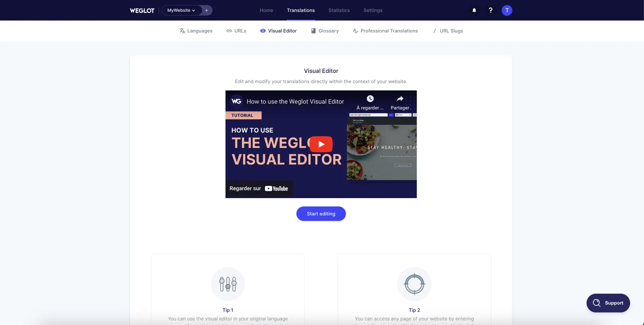
Task: Click the Visual Editor page heading
Action: (321, 71)
